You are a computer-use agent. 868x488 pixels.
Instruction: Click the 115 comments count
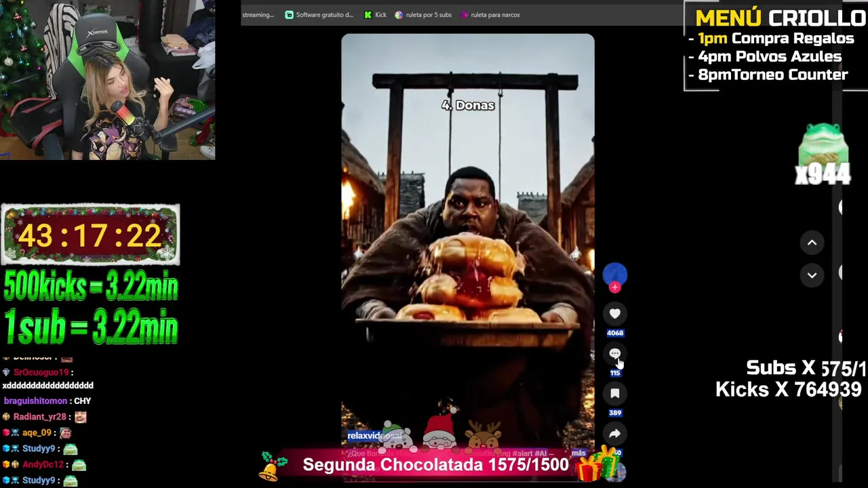point(614,373)
